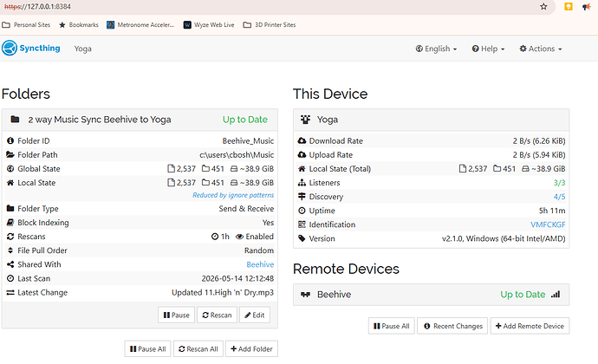This screenshot has height=364, width=598.
Task: Click the Version tag icon
Action: (302, 238)
